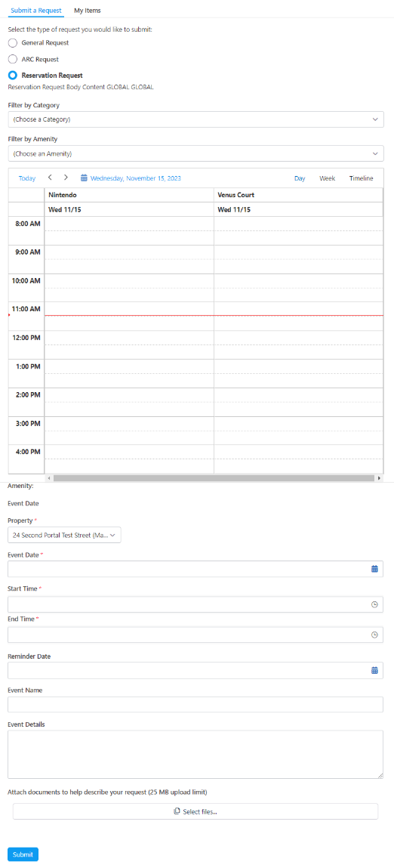394x868 pixels.
Task: Open the Event Date calendar picker icon
Action: click(x=374, y=569)
